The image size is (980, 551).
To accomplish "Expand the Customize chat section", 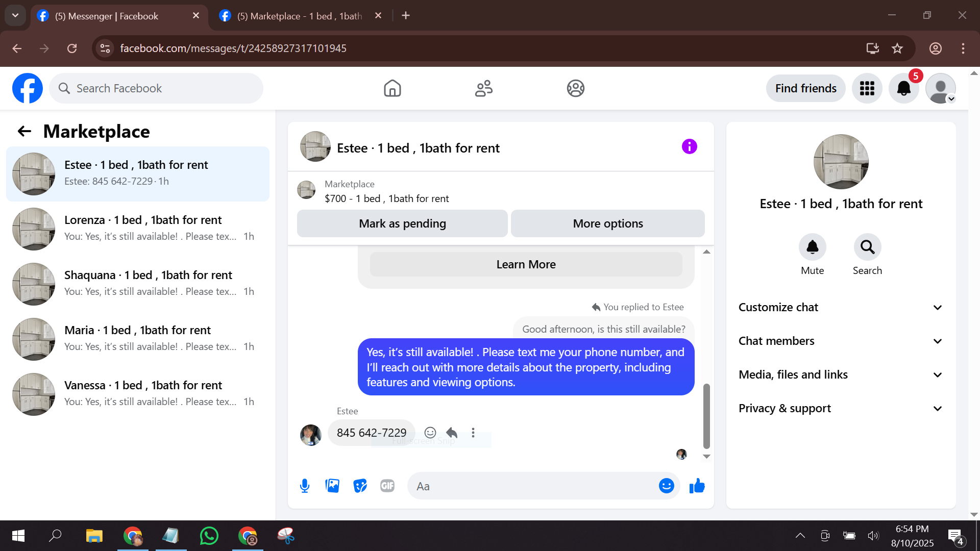I will point(841,307).
